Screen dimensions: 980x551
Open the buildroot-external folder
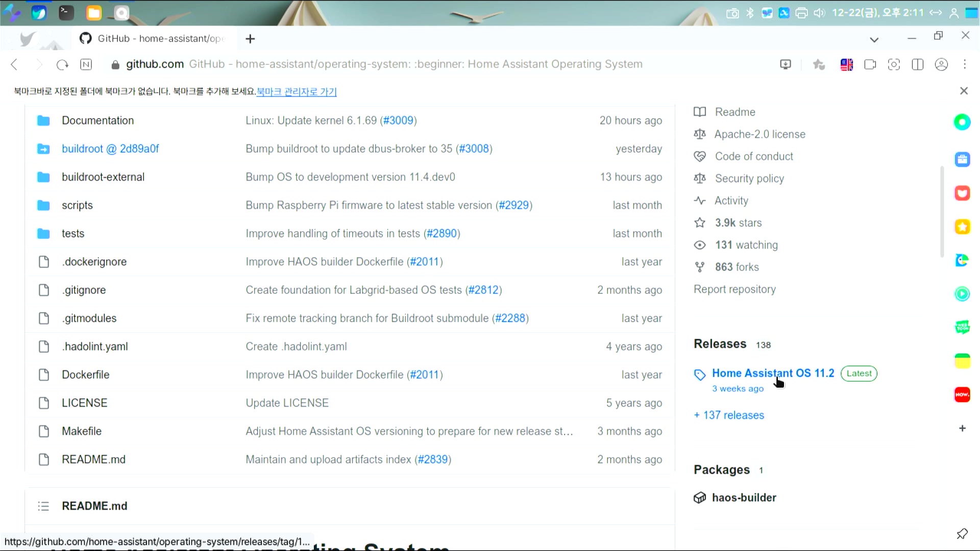[x=103, y=177]
